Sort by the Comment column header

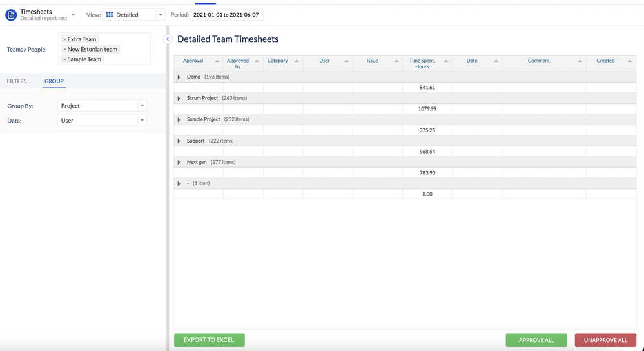pyautogui.click(x=538, y=61)
